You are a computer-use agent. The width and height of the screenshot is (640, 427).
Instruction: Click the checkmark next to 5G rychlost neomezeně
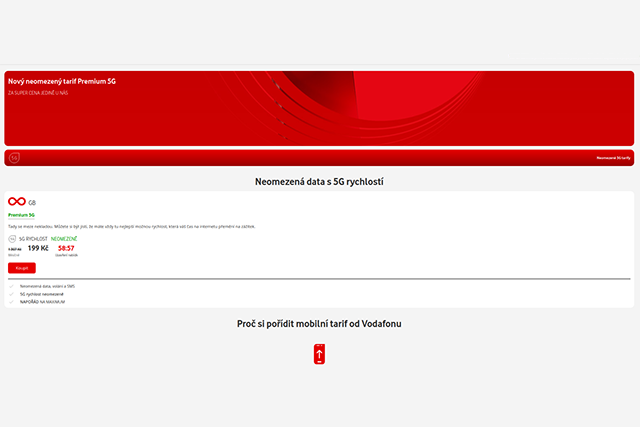tap(11, 294)
